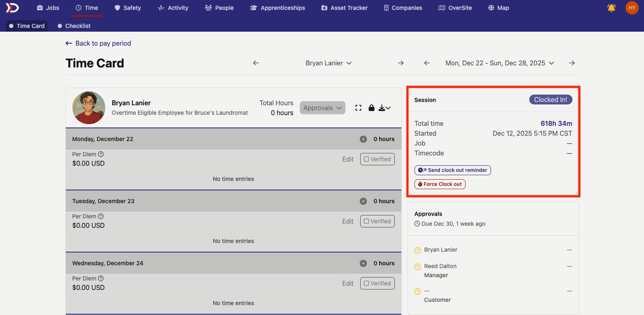Add time entry on Tuesday, December 23
Image resolution: width=644 pixels, height=315 pixels.
pyautogui.click(x=363, y=201)
